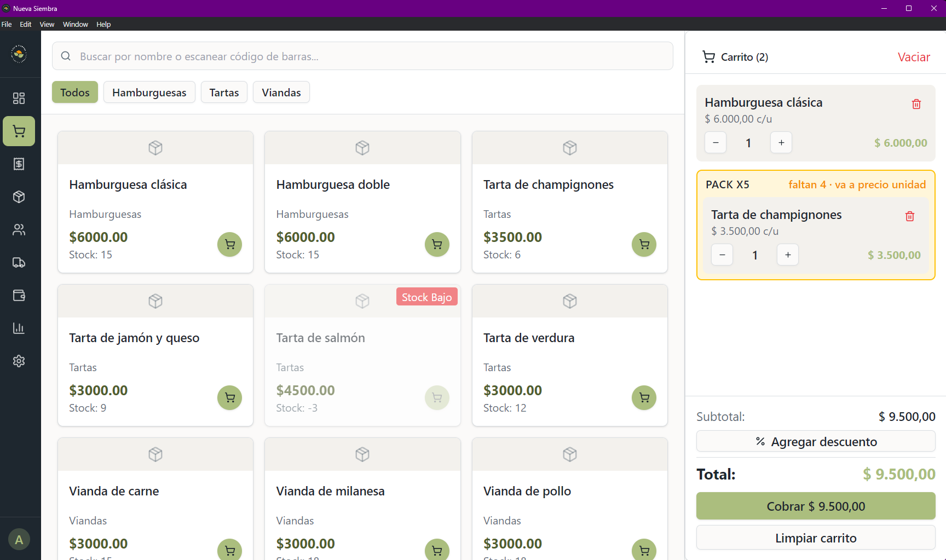The width and height of the screenshot is (946, 560).
Task: Add Tarta de champignones product to cart
Action: (644, 245)
